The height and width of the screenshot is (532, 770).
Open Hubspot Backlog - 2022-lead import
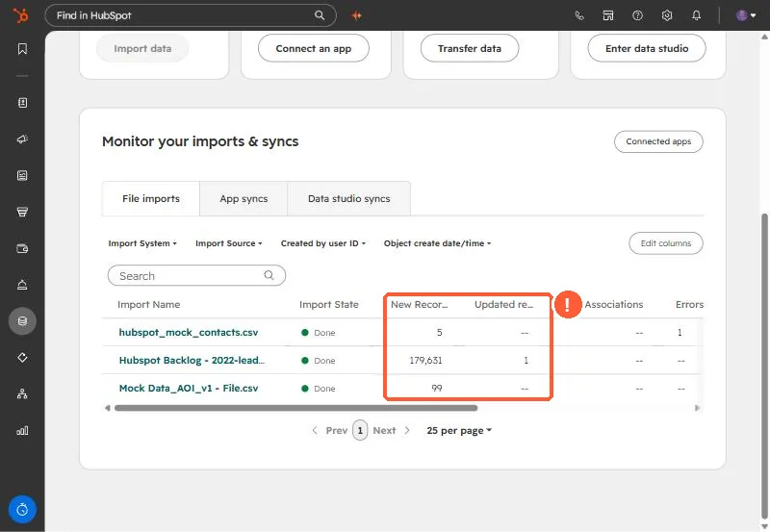click(x=192, y=360)
